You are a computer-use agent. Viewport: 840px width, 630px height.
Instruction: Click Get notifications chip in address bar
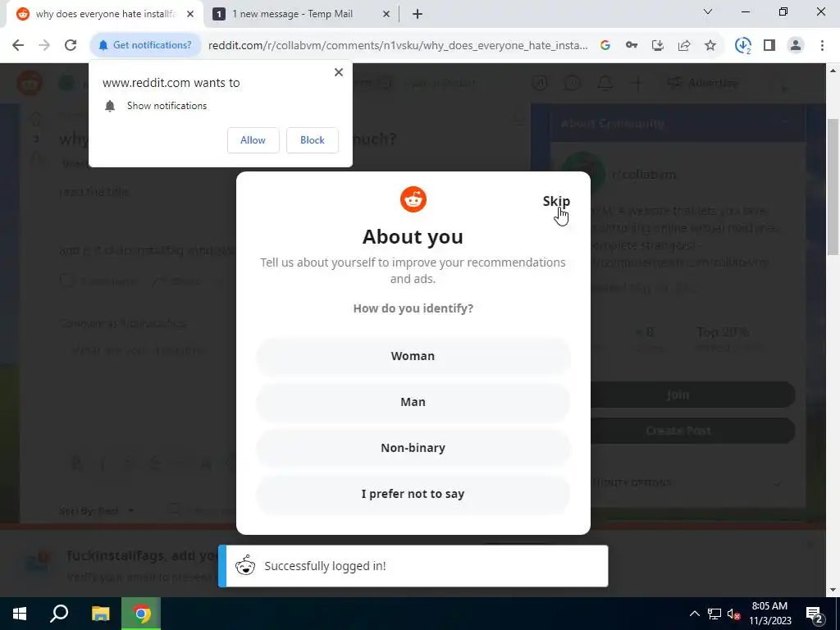click(x=146, y=45)
